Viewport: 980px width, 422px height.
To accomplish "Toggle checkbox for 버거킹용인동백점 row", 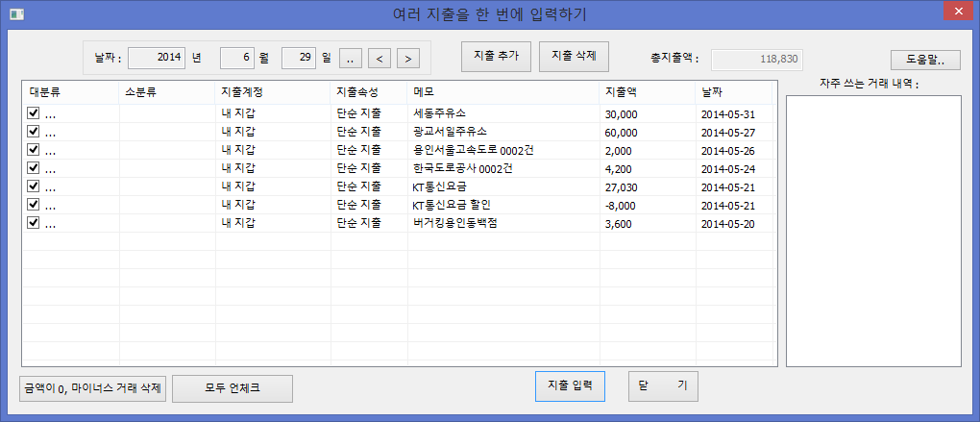I will 34,223.
